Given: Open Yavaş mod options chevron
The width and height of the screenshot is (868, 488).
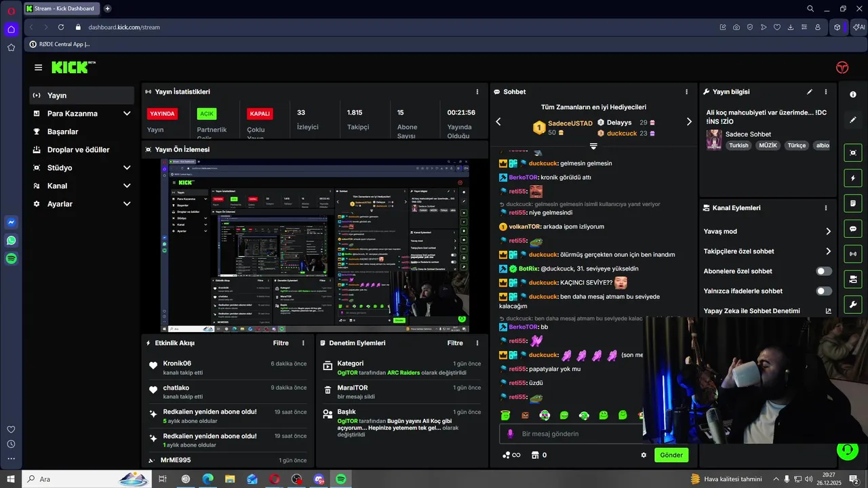Looking at the screenshot, I should (828, 231).
